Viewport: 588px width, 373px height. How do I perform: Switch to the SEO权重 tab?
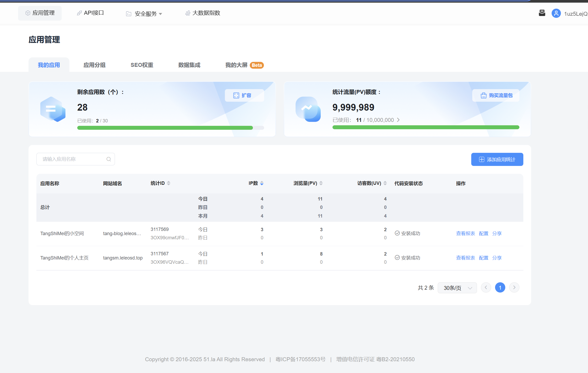pyautogui.click(x=142, y=65)
